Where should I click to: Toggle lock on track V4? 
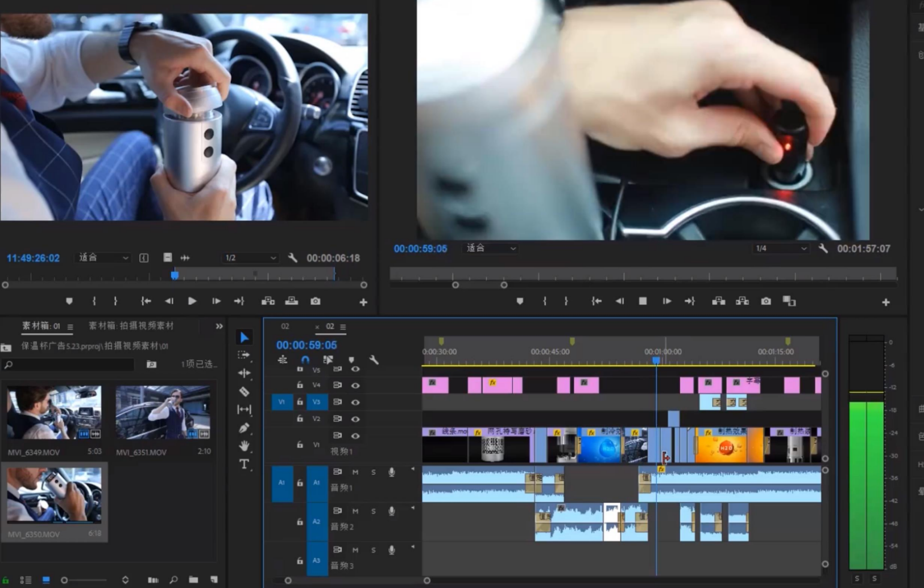click(300, 385)
